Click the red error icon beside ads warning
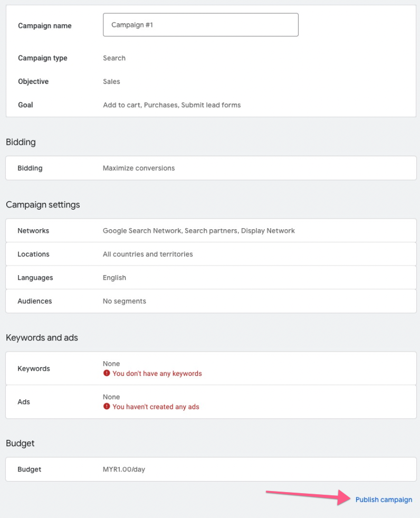 point(107,407)
